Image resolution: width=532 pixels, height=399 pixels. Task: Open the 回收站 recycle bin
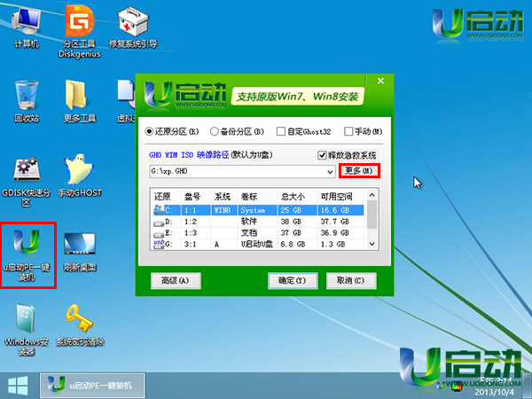coord(26,101)
